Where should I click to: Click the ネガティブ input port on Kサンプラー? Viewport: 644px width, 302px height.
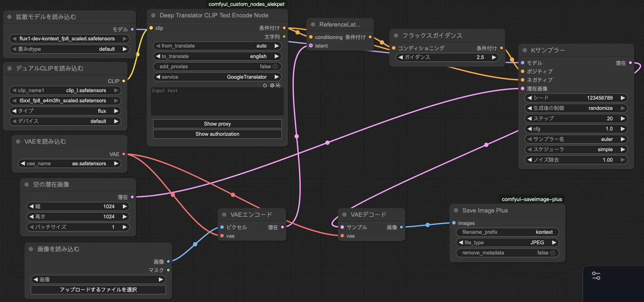click(x=522, y=80)
